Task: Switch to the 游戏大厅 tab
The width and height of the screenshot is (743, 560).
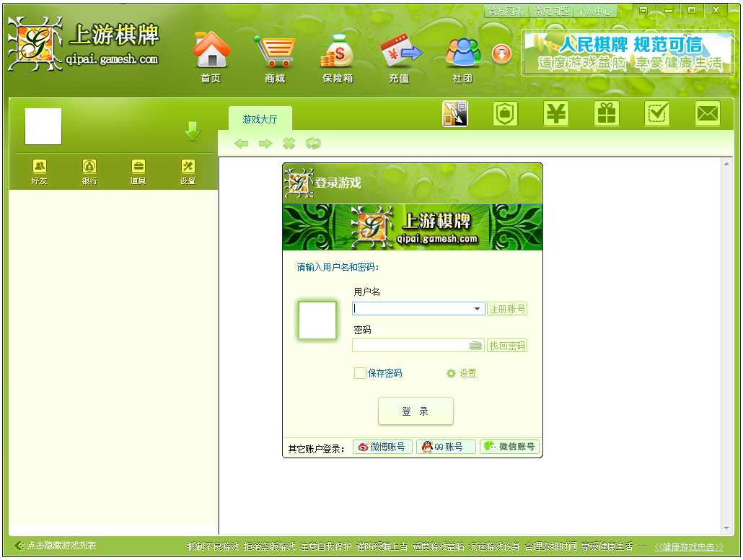Action: coord(260,119)
